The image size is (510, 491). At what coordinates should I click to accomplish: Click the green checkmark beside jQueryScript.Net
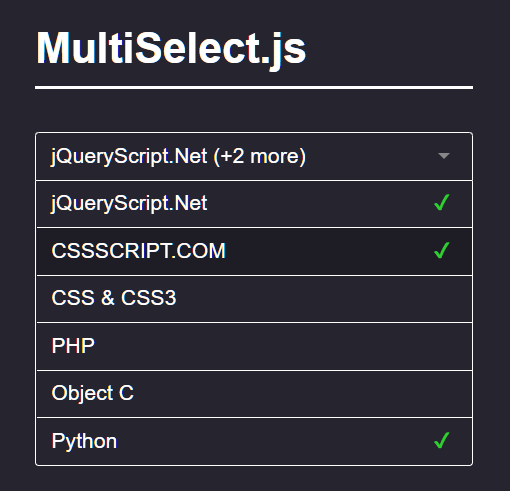pos(442,203)
